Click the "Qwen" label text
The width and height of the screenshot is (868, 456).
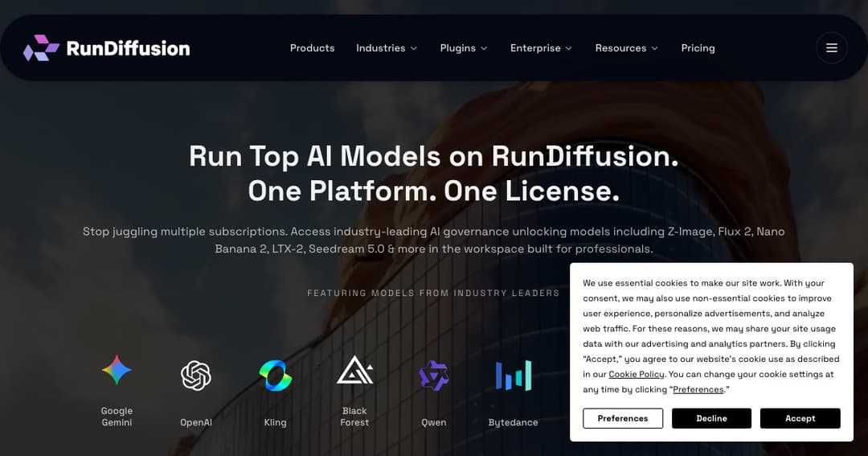433,422
